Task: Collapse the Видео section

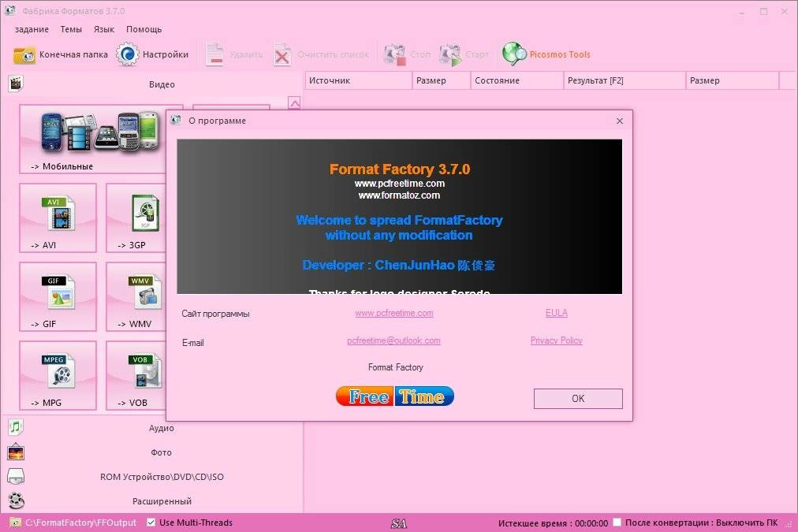Action: (x=162, y=84)
